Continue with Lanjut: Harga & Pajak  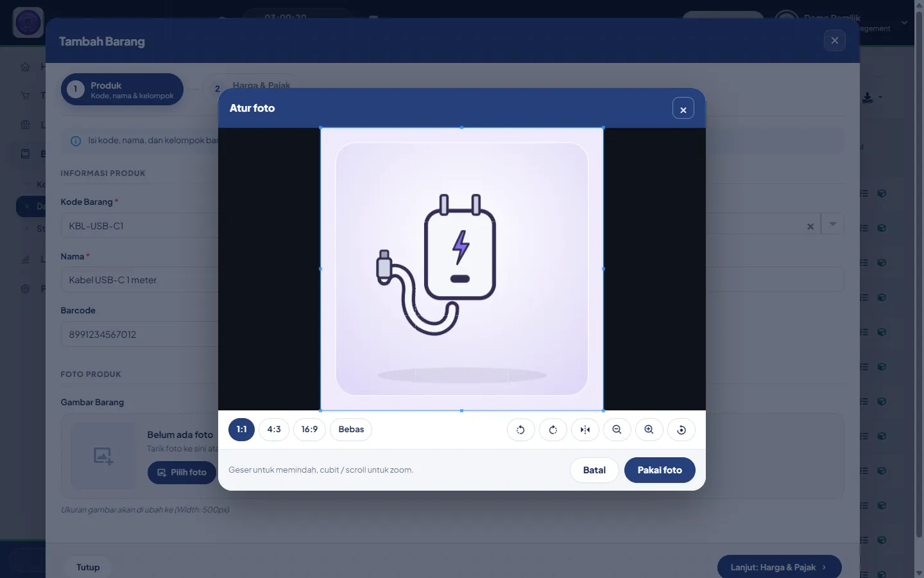tap(779, 568)
